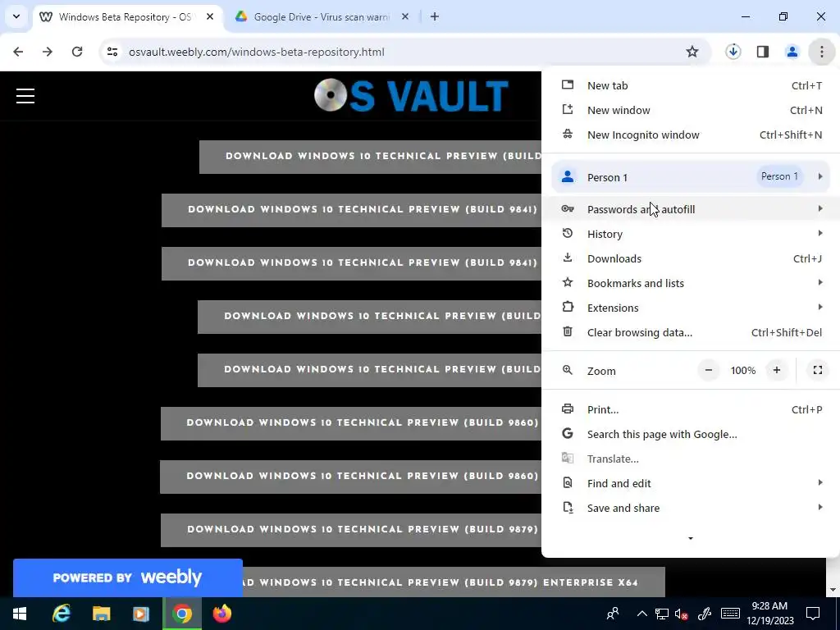The width and height of the screenshot is (840, 630).
Task: Open the pen workspace tray icon
Action: 704,614
